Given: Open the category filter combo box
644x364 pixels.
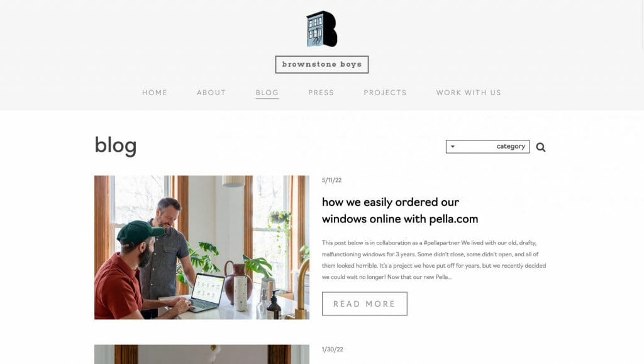Looking at the screenshot, I should (487, 147).
